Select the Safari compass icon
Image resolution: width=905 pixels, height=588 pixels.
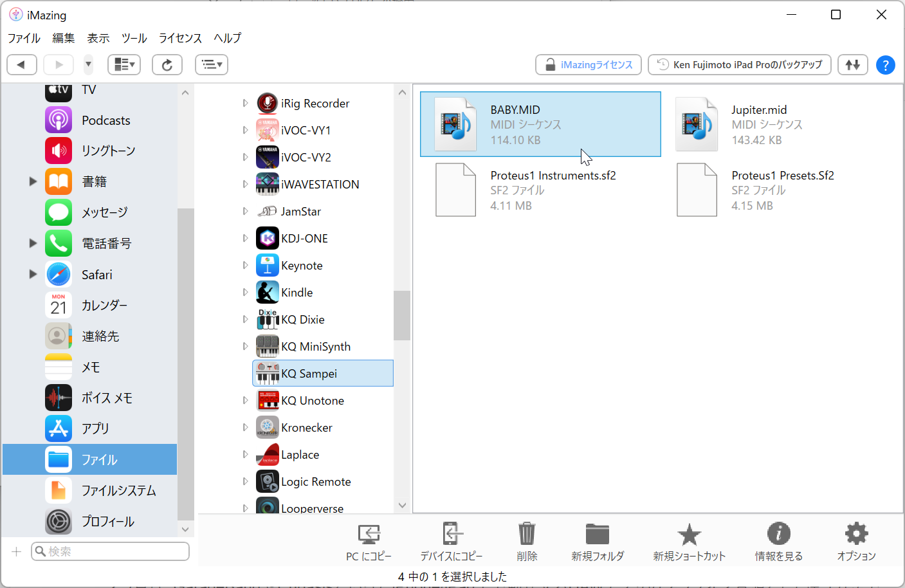pos(59,274)
